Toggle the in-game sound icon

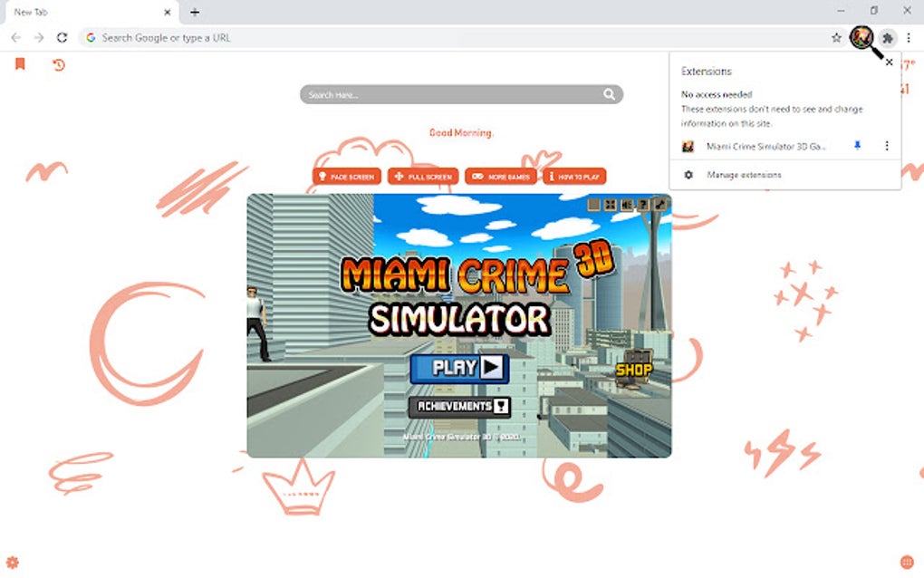click(626, 205)
